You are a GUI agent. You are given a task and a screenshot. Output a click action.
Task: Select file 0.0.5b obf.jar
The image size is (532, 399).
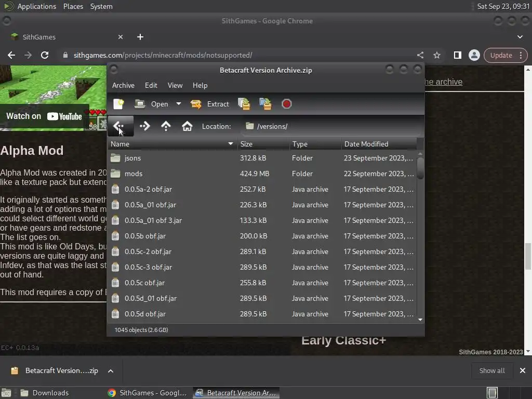coord(262,236)
